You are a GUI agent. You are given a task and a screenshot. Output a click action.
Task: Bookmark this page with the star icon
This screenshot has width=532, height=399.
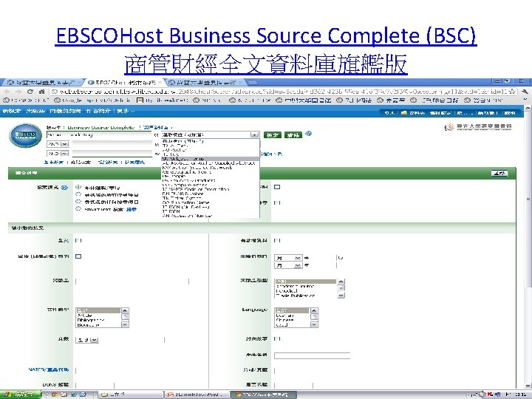click(x=512, y=92)
